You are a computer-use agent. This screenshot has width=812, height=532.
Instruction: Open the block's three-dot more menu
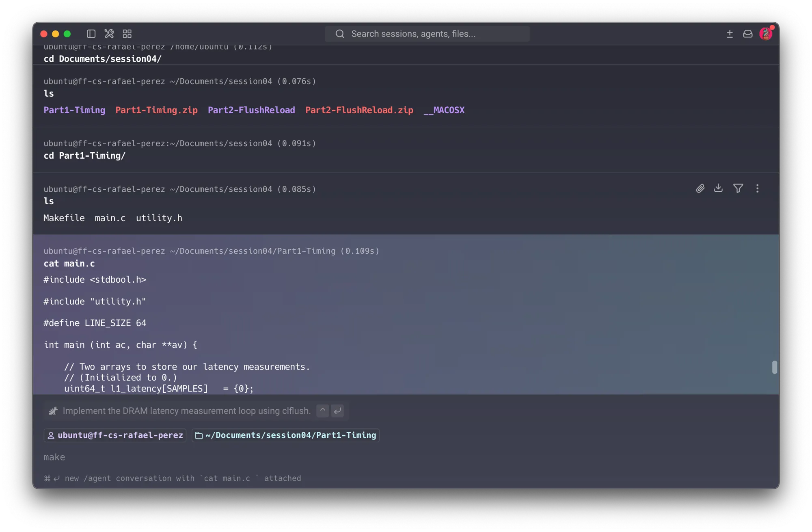point(757,188)
